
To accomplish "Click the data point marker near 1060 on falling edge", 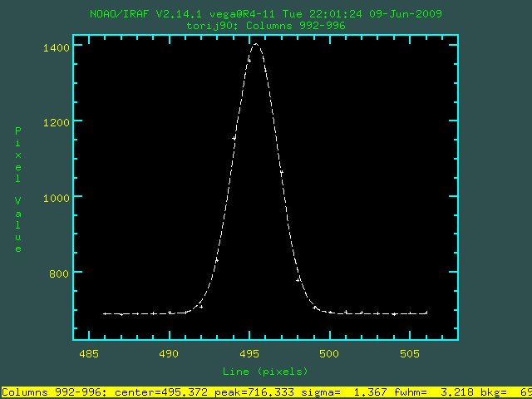I will [281, 173].
